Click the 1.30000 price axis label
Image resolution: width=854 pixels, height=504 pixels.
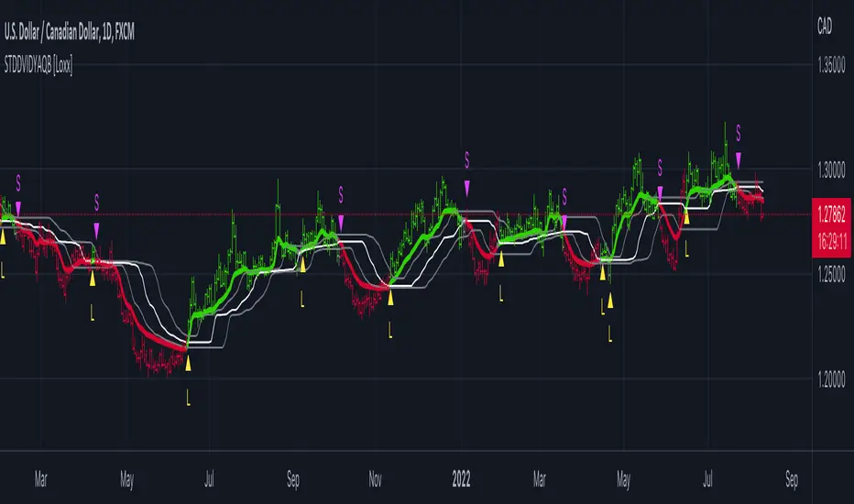coord(832,170)
